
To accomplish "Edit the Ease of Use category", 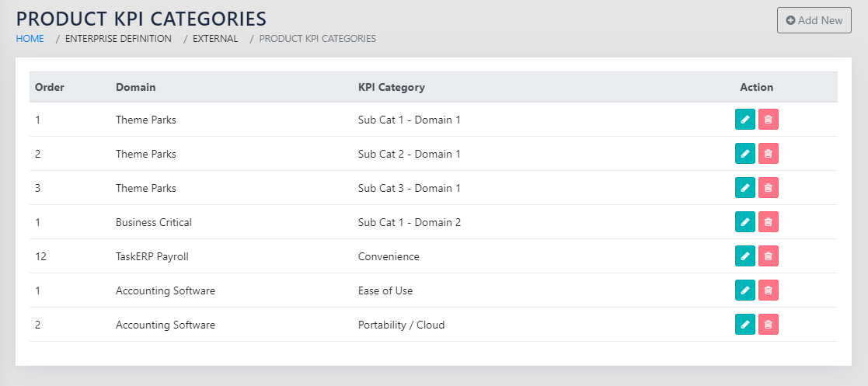I will click(744, 290).
